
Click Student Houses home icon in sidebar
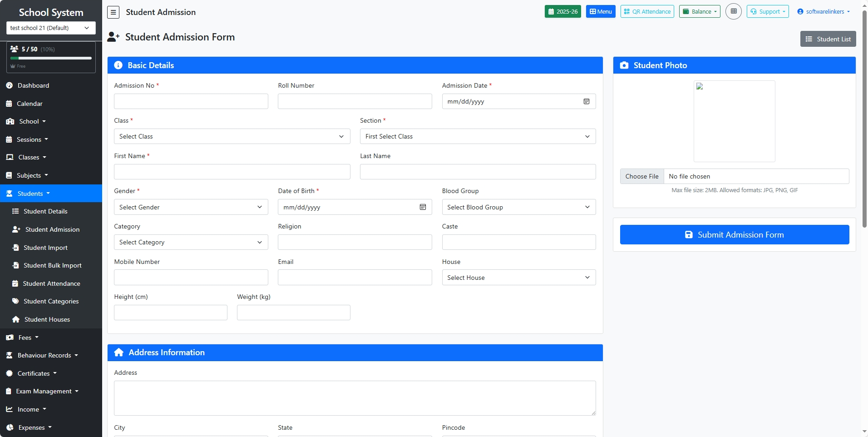pyautogui.click(x=16, y=319)
